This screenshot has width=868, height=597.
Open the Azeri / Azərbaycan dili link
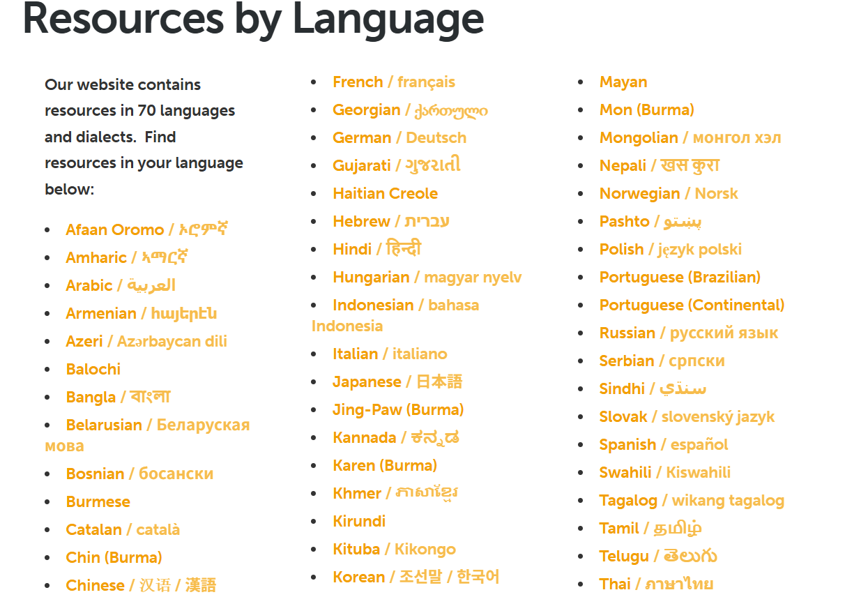146,341
